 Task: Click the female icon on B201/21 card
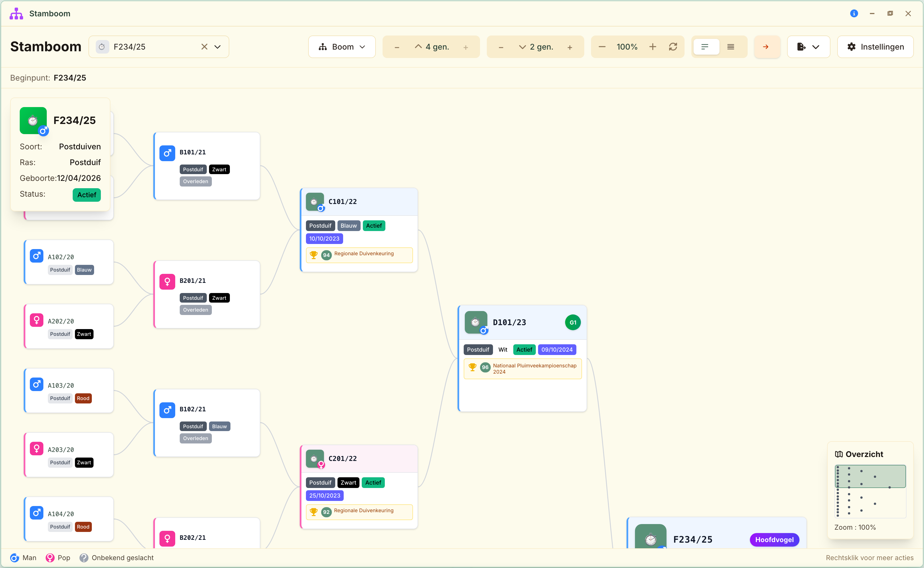click(167, 282)
